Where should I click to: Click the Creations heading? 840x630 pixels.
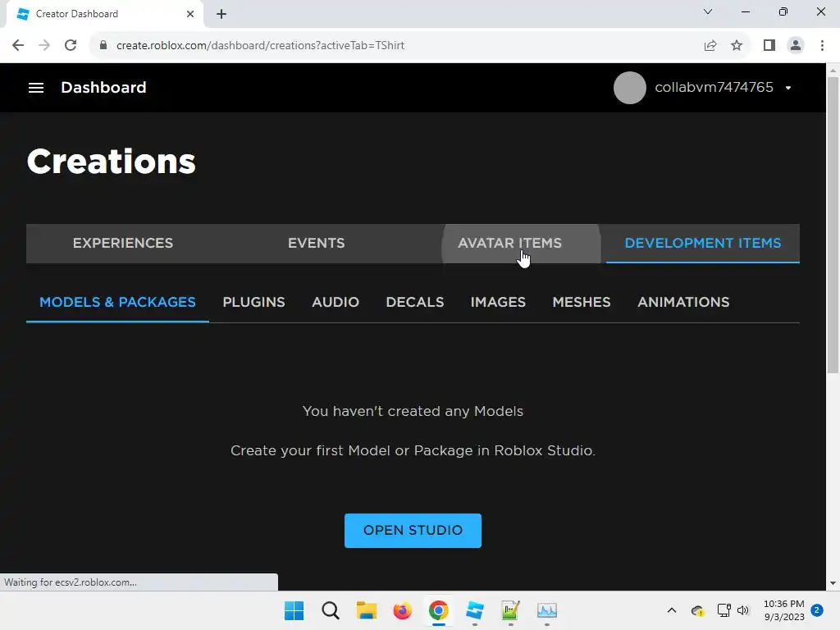[112, 162]
